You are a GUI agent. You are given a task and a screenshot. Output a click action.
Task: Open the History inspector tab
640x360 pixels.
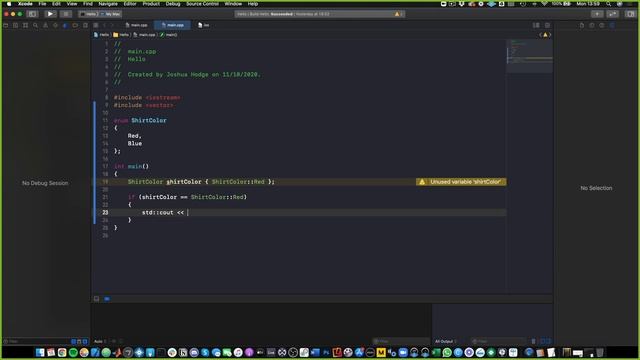(x=592, y=25)
